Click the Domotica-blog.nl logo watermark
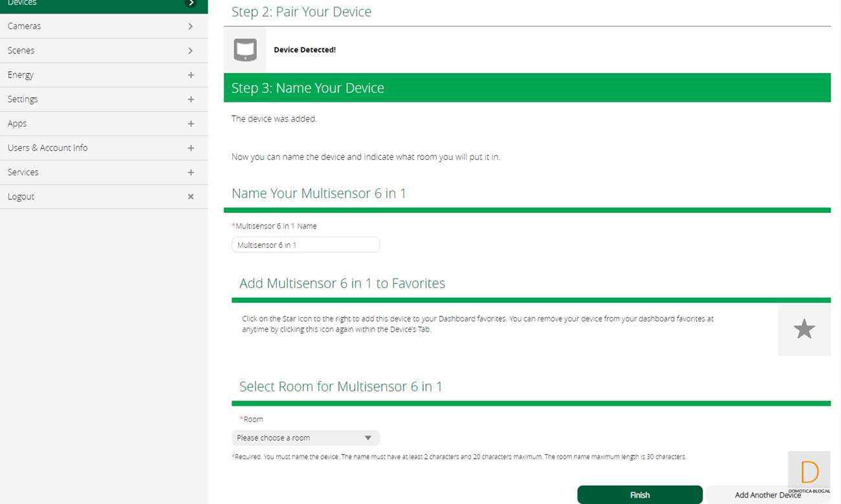 pos(809,474)
